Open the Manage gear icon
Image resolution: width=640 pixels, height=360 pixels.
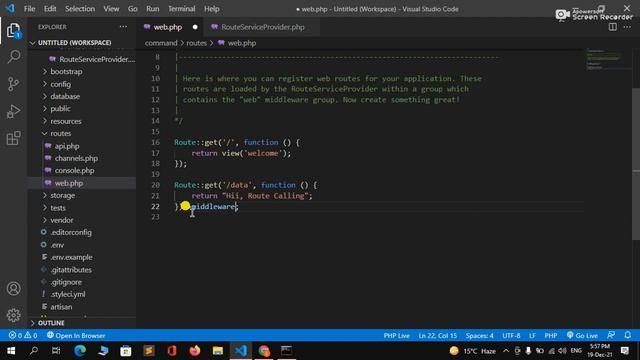13,315
